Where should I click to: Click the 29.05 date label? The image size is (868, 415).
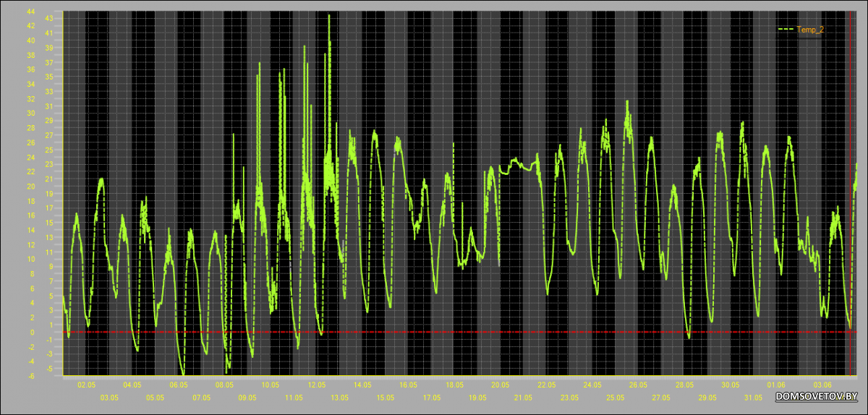click(x=707, y=398)
